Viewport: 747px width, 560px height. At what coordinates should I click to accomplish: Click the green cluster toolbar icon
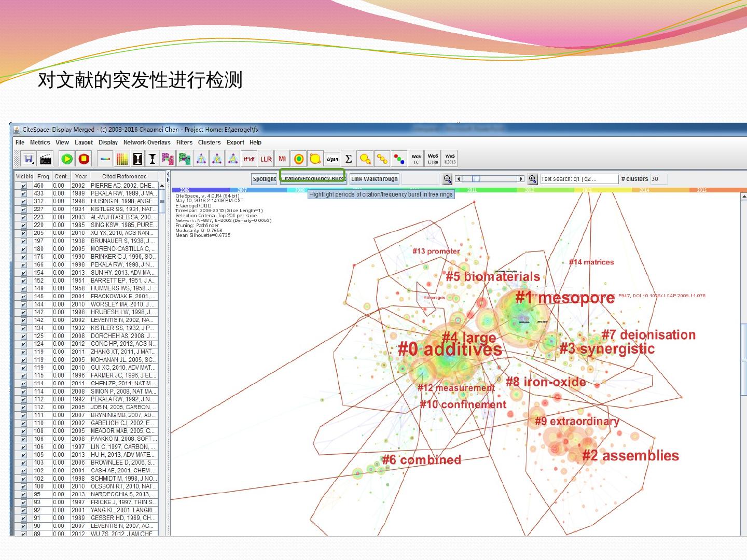tap(184, 159)
